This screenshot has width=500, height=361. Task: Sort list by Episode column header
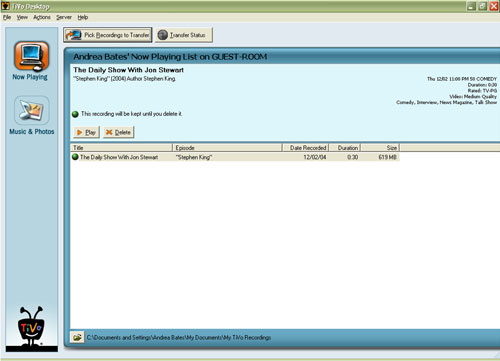tap(227, 148)
